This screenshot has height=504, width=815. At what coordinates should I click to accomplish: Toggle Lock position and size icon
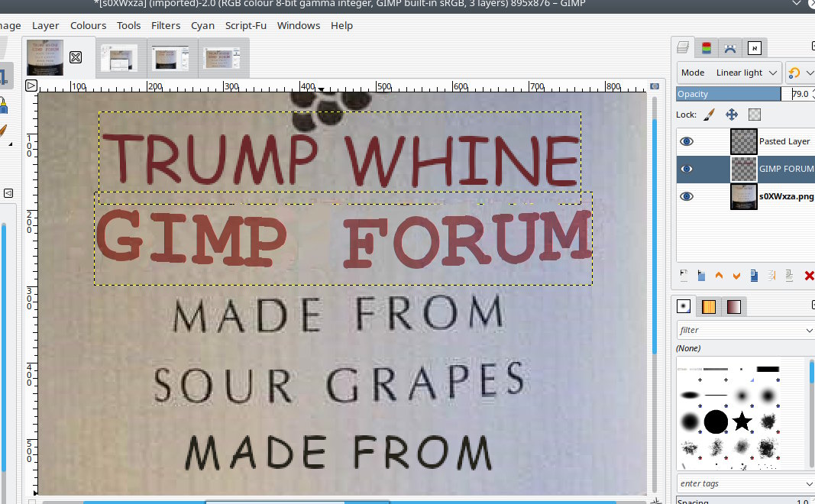click(x=731, y=115)
